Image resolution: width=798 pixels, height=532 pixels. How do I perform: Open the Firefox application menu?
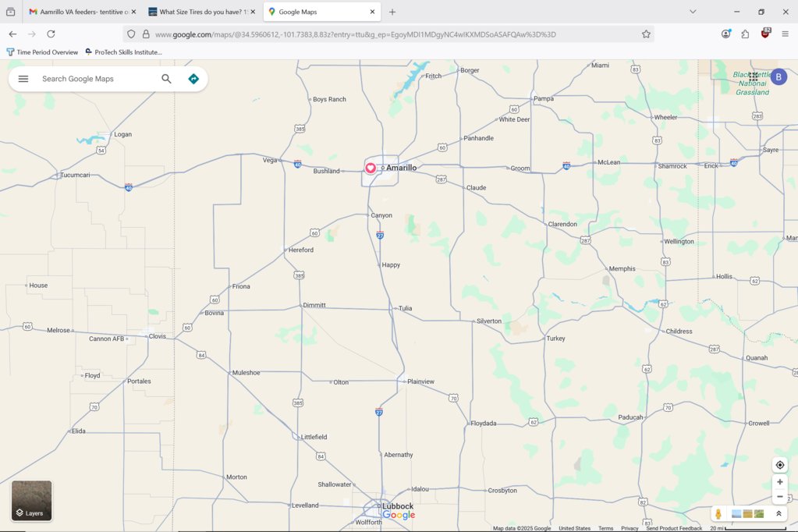tap(785, 34)
